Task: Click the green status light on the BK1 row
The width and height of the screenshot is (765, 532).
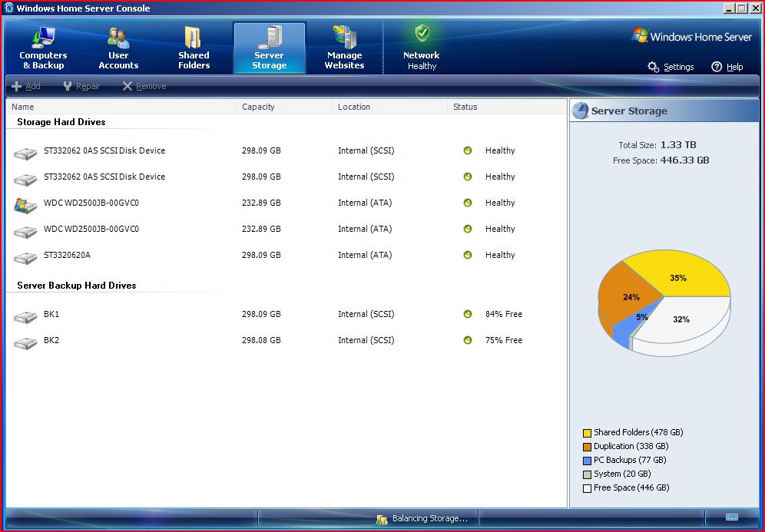Action: (x=468, y=314)
